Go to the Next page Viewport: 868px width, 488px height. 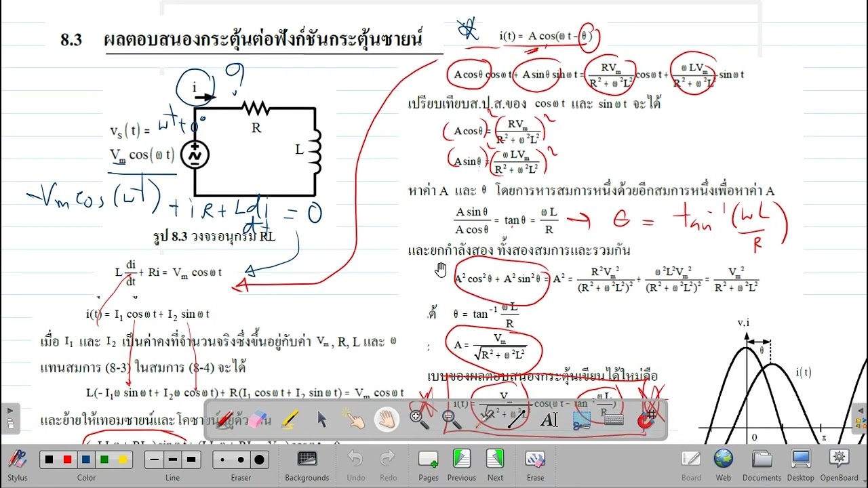(496, 466)
